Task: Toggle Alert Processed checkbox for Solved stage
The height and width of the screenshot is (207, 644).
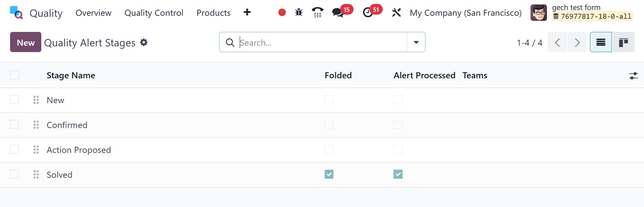Action: pyautogui.click(x=398, y=174)
